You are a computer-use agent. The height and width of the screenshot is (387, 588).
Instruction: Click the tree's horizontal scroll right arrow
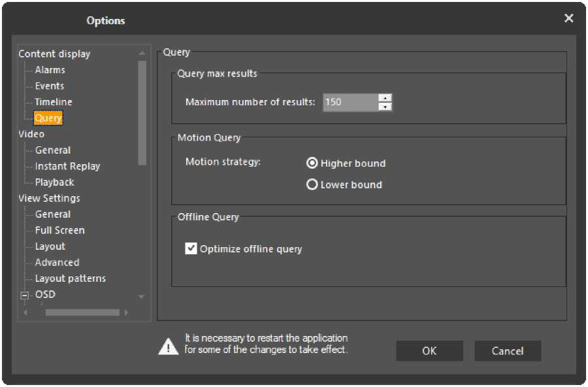(126, 313)
